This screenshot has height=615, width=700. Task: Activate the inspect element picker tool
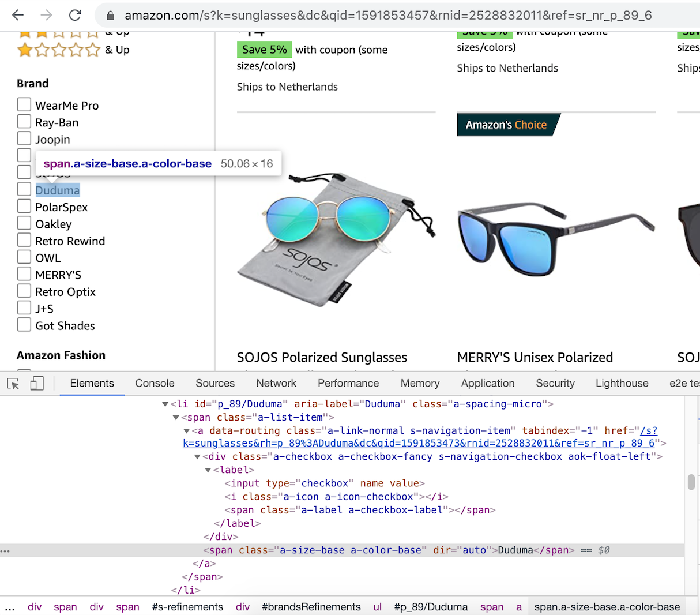pos(13,384)
